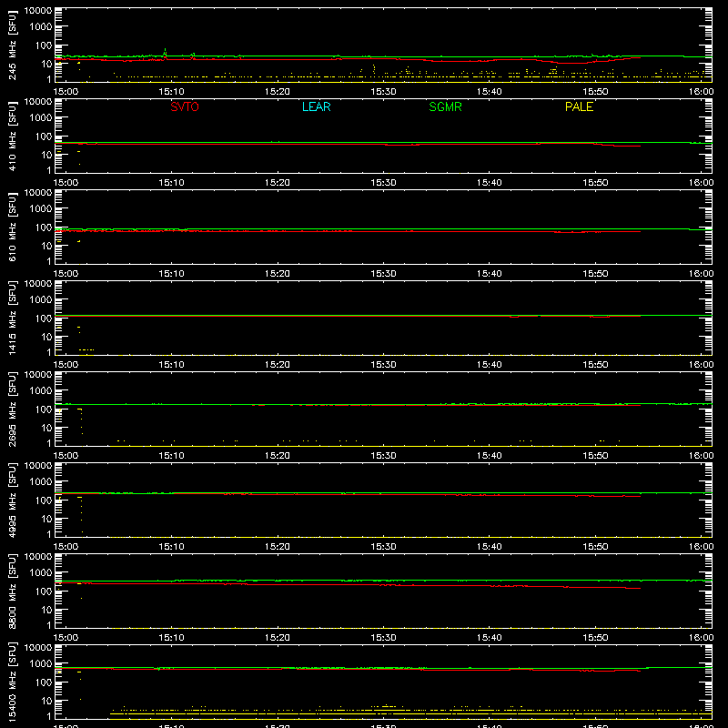Click the 100 y-axis label of the 610 MHz plot

tap(44, 227)
